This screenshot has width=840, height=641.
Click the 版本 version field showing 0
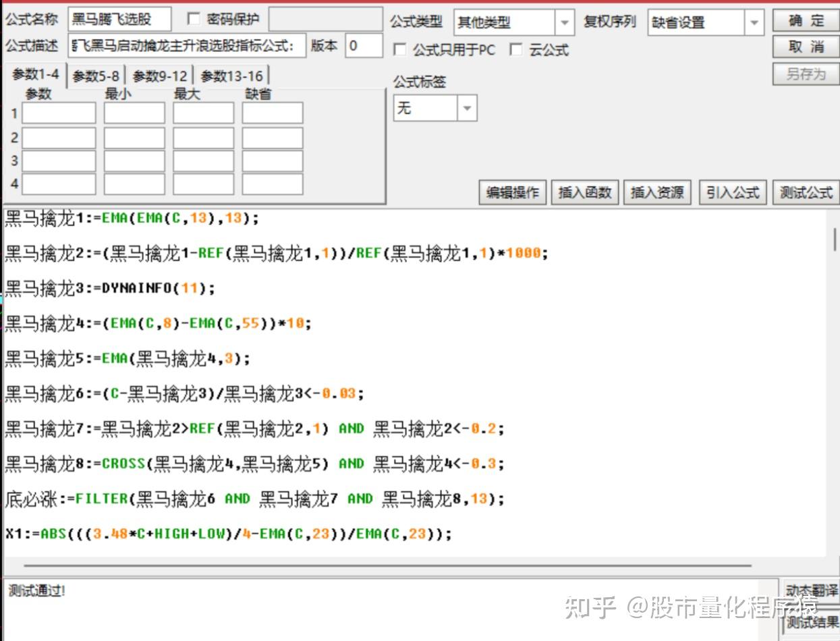pyautogui.click(x=364, y=46)
